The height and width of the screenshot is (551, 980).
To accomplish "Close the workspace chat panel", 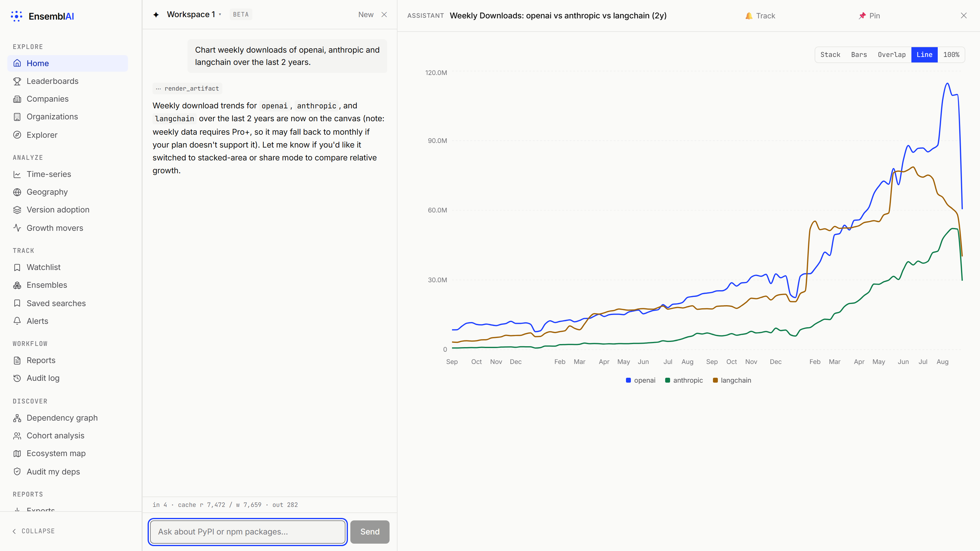I will coord(384,14).
